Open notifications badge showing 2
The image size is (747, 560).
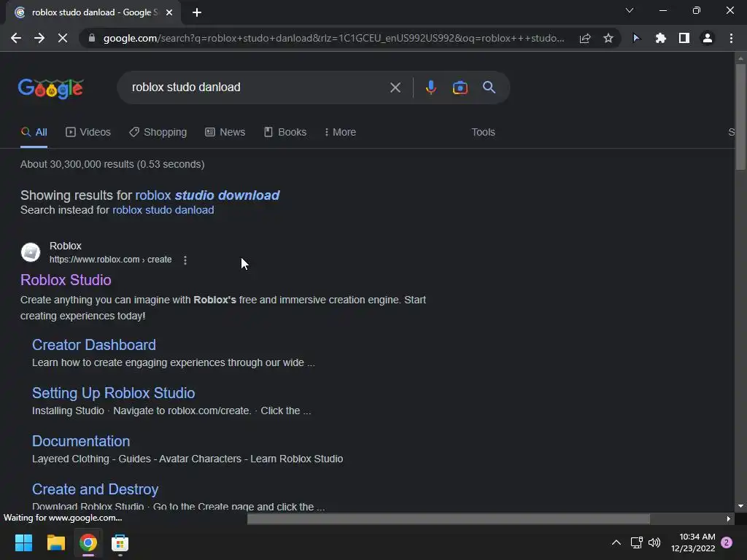tap(727, 542)
